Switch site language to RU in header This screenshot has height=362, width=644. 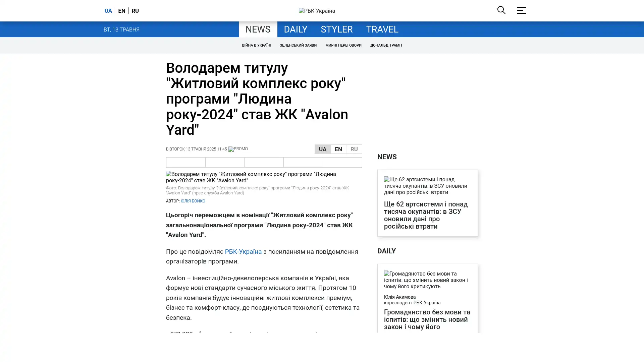pos(135,11)
